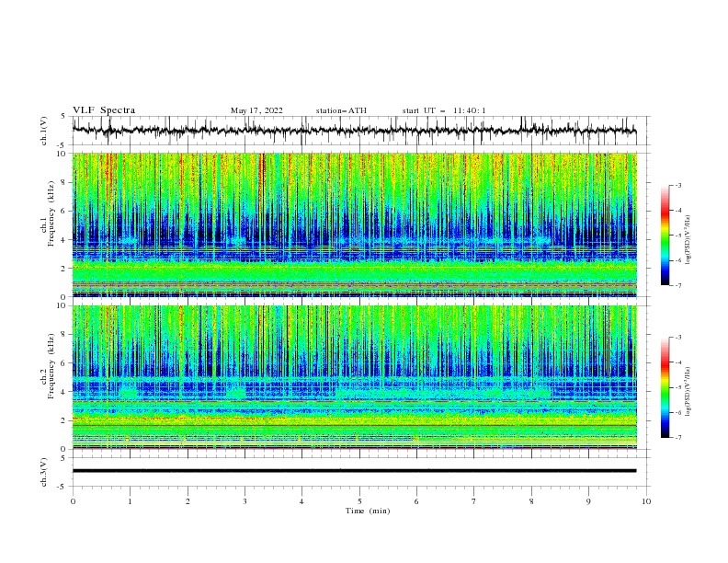Click the ch.2 spectrogram color bar
Screen dimensions: 728x563
665,387
